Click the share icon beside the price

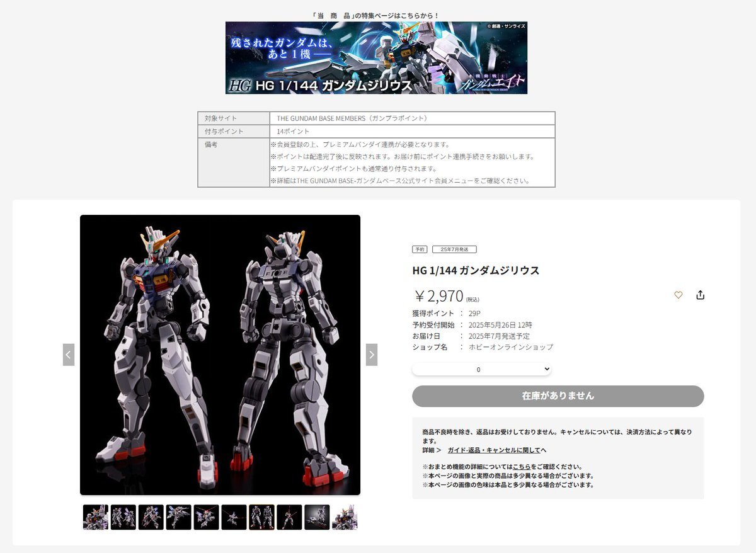[700, 295]
